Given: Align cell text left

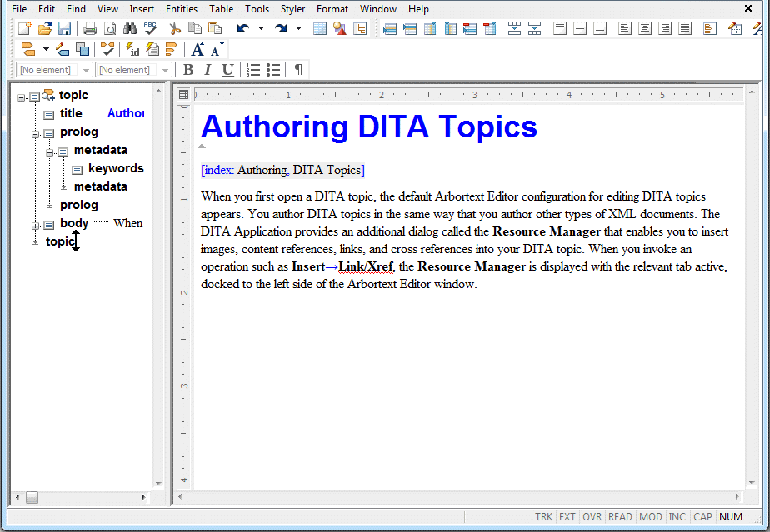Looking at the screenshot, I should (625, 28).
